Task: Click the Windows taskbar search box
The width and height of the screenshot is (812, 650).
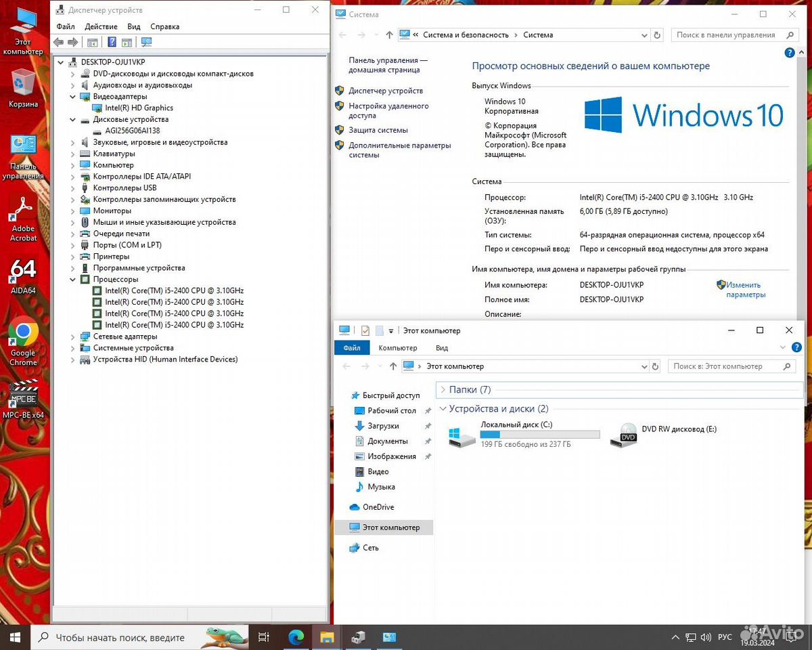Action: 141,637
